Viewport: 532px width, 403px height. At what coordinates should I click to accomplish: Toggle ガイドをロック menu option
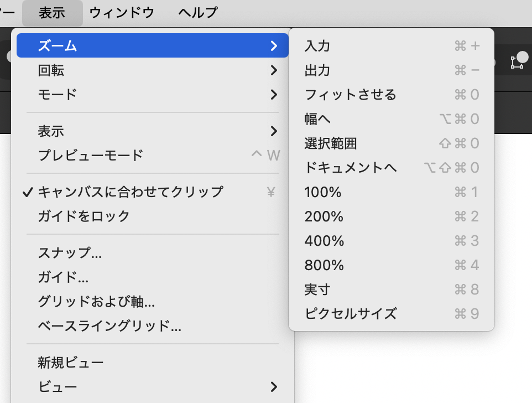pos(84,216)
